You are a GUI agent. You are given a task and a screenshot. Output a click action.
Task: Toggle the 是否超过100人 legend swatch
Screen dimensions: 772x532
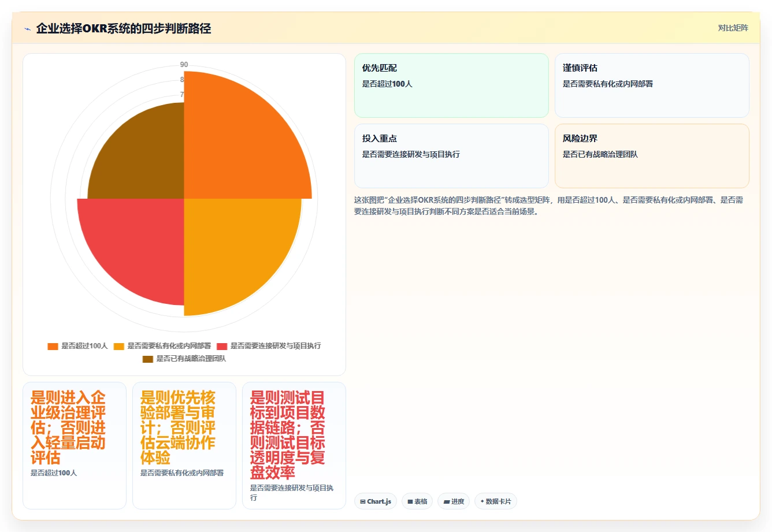(x=53, y=346)
